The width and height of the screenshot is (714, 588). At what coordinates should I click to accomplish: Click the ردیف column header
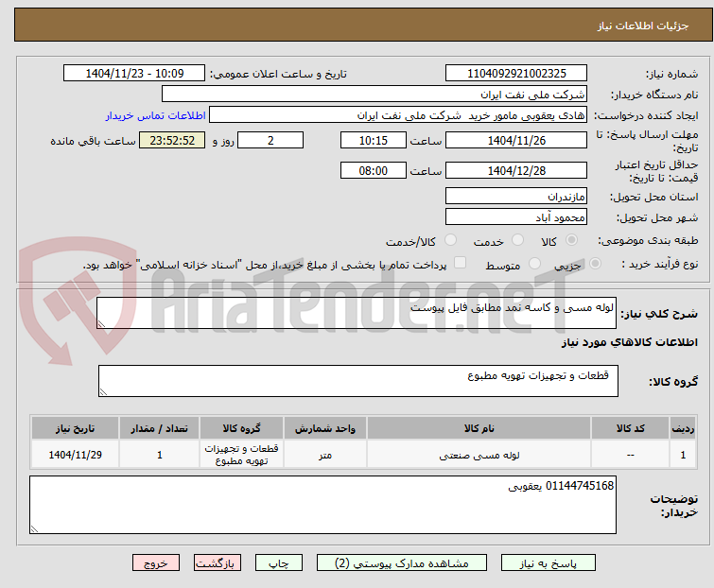[x=683, y=428]
